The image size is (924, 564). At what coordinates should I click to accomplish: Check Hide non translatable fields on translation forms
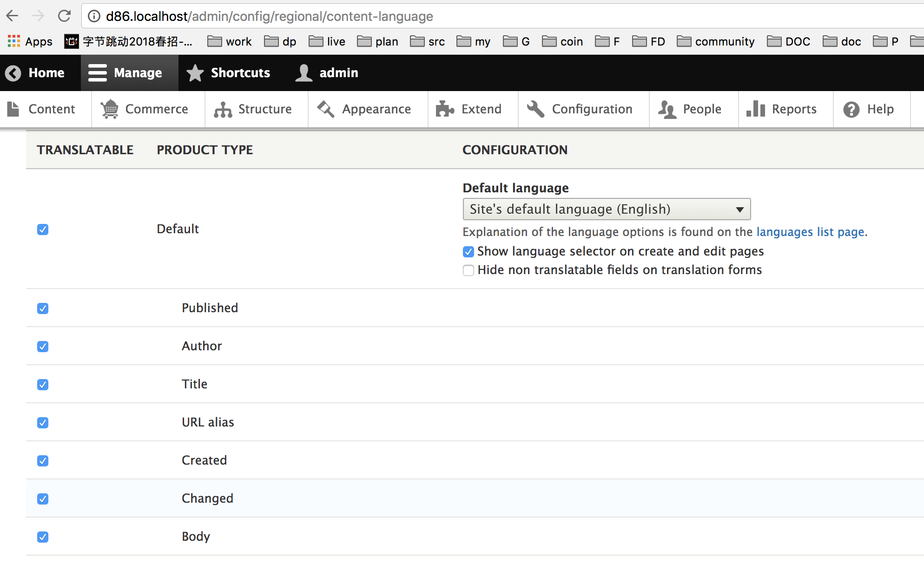tap(468, 270)
